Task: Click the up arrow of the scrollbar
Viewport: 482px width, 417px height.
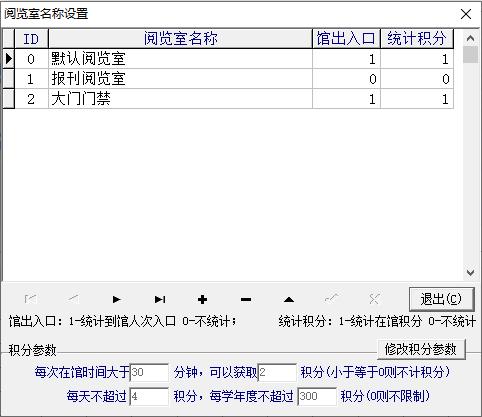Action: 470,38
